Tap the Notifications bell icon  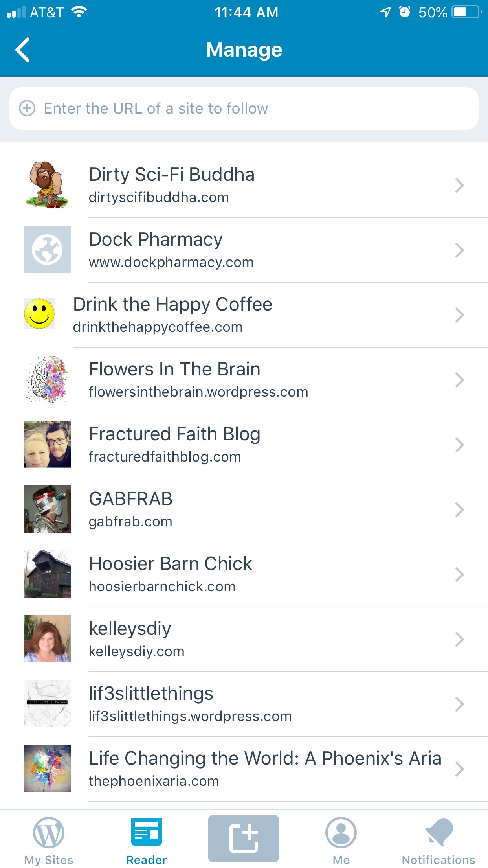[x=438, y=833]
